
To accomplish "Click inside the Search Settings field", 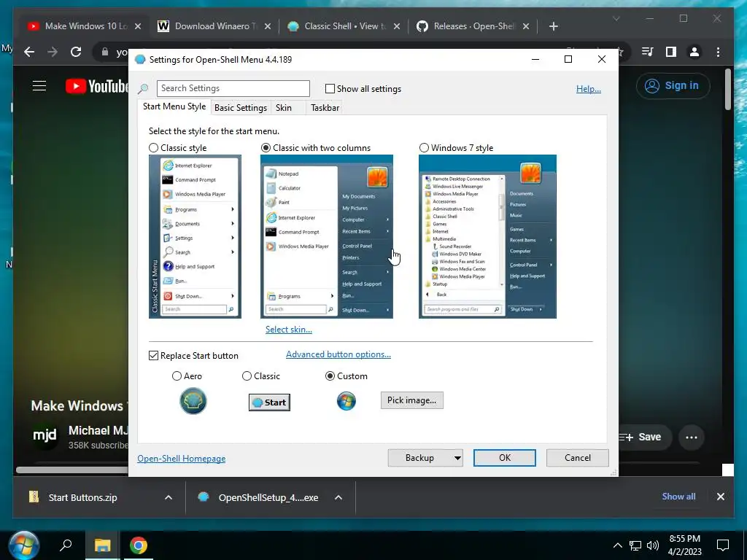I will pyautogui.click(x=233, y=88).
